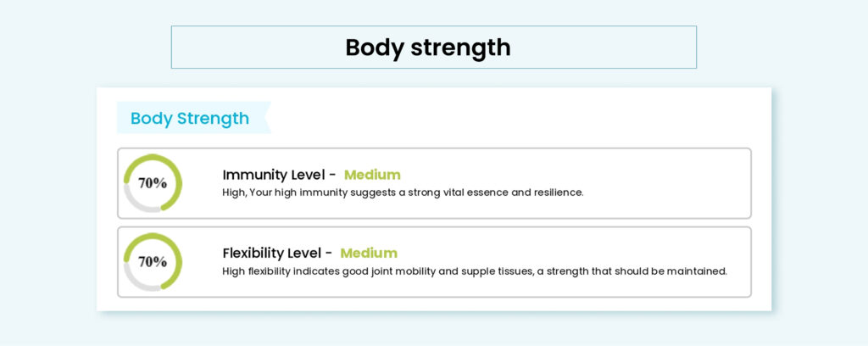
Task: Click the Body Strength ribbon label
Action: (x=193, y=118)
